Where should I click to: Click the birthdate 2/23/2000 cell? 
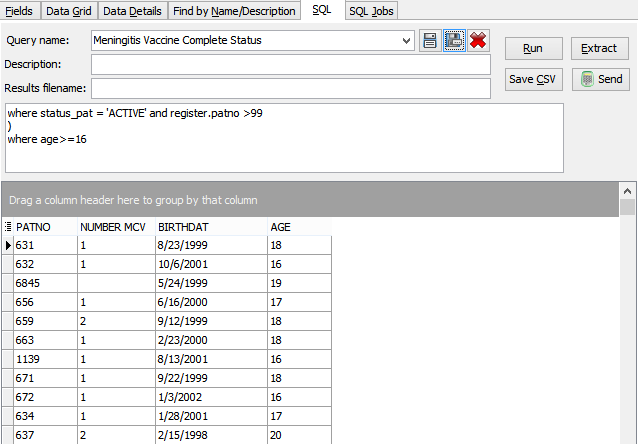[x=211, y=340]
